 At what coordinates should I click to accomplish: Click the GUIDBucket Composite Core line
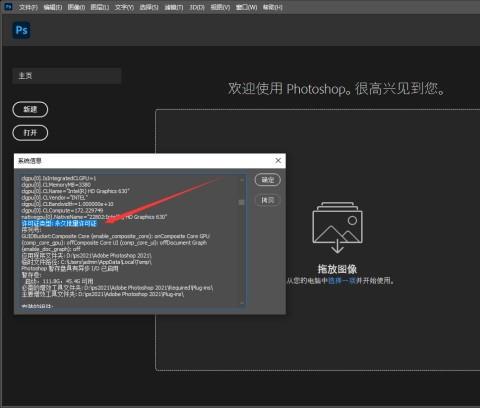(116, 236)
